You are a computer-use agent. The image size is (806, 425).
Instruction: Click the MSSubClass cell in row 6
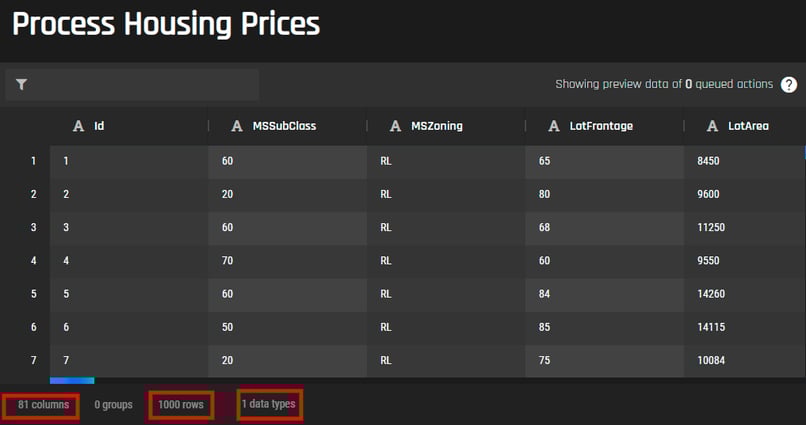tap(287, 327)
